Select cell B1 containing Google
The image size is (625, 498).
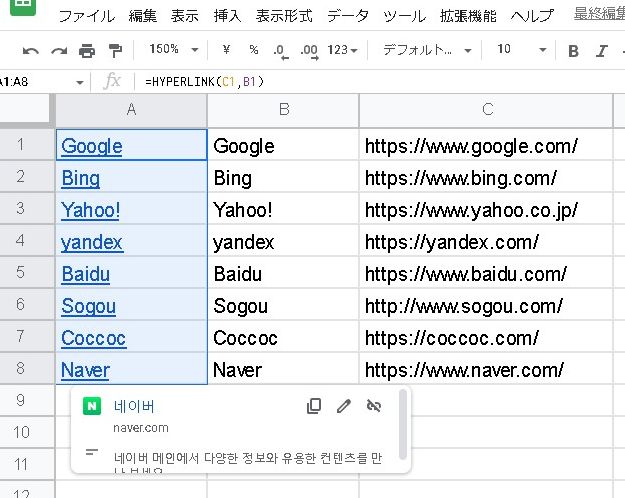tap(283, 145)
